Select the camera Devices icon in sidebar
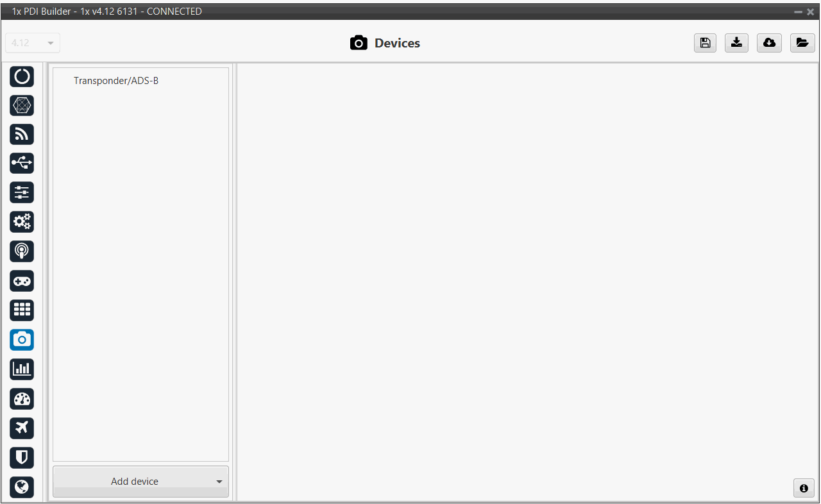Image resolution: width=821 pixels, height=504 pixels. pyautogui.click(x=22, y=340)
